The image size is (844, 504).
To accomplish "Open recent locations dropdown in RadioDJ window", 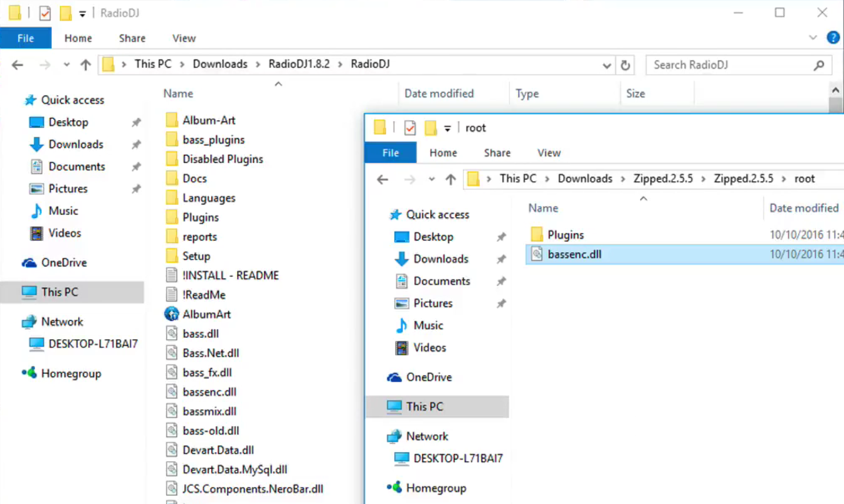I will tap(66, 65).
